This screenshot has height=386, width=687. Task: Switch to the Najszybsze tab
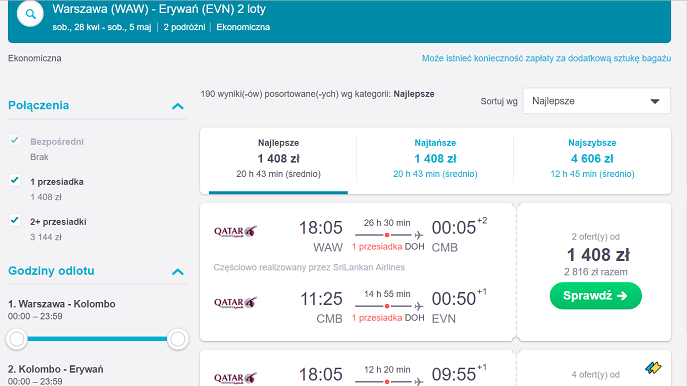pos(592,159)
